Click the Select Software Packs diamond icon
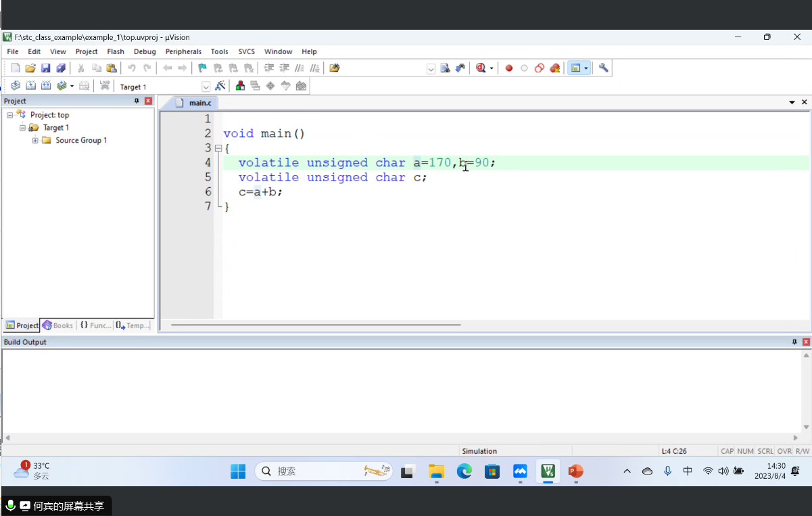 (x=270, y=86)
